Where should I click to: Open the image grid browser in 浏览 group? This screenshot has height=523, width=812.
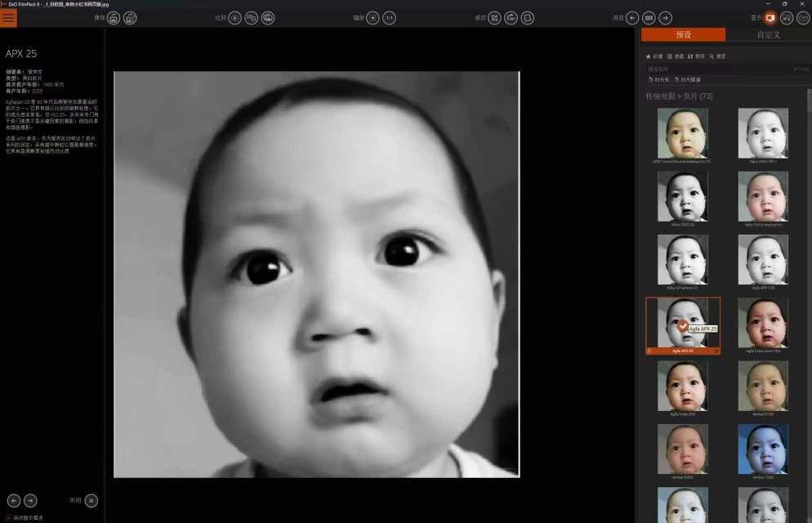click(x=649, y=18)
